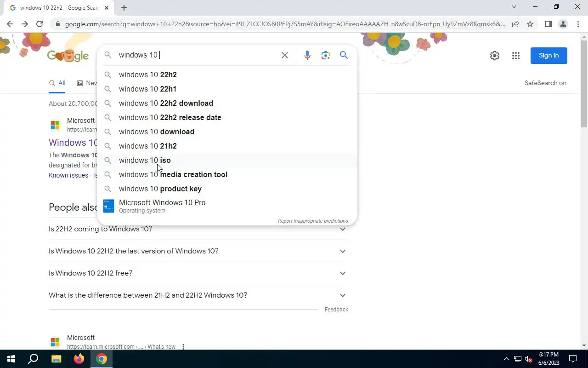This screenshot has height=368, width=588.
Task: Select suggestion windows 10 product key
Action: [227, 189]
